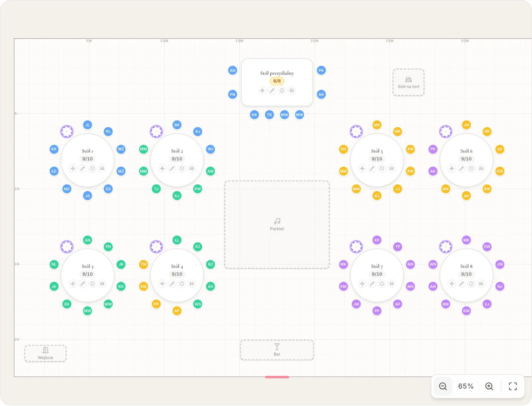Click the pencil edit icon on Stół 1
The image size is (532, 406).
(x=83, y=168)
